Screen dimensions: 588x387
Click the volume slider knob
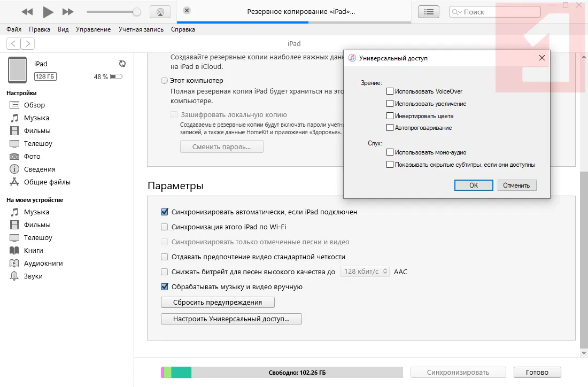coord(137,12)
